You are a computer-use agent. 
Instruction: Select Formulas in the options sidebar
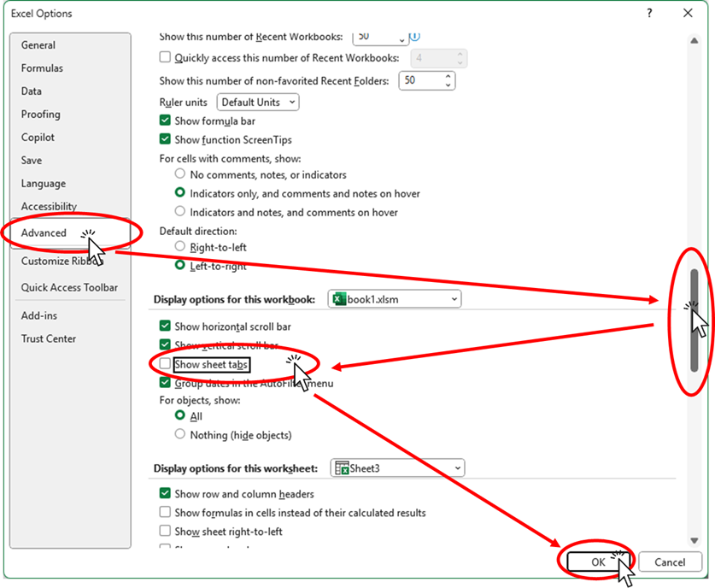(42, 68)
